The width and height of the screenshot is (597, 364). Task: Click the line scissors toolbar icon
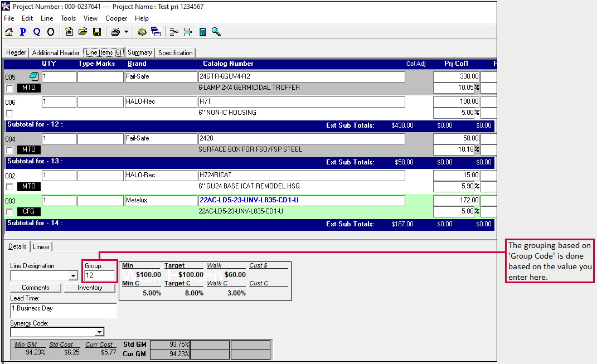click(x=174, y=32)
